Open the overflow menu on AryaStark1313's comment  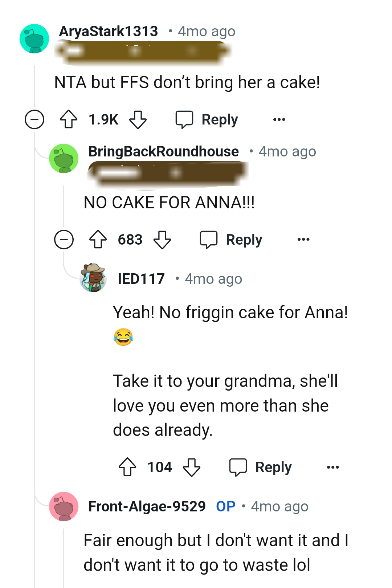coord(278,119)
